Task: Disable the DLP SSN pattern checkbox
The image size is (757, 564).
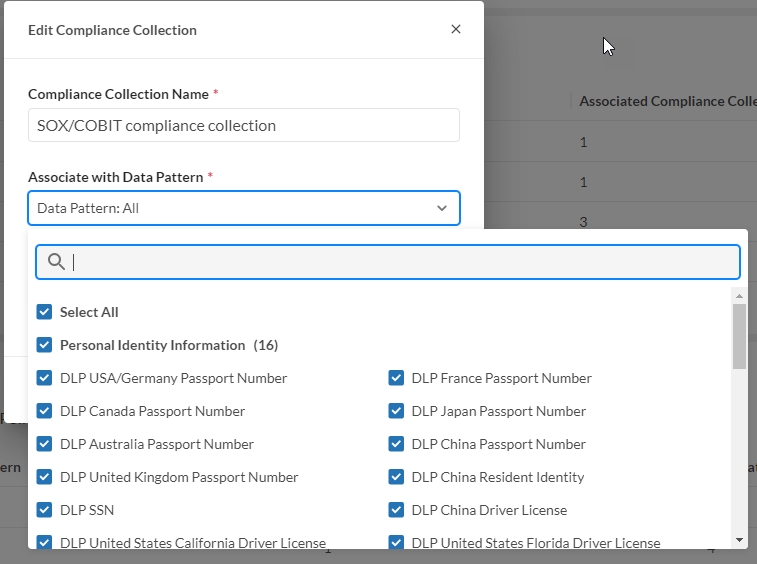Action: [44, 510]
